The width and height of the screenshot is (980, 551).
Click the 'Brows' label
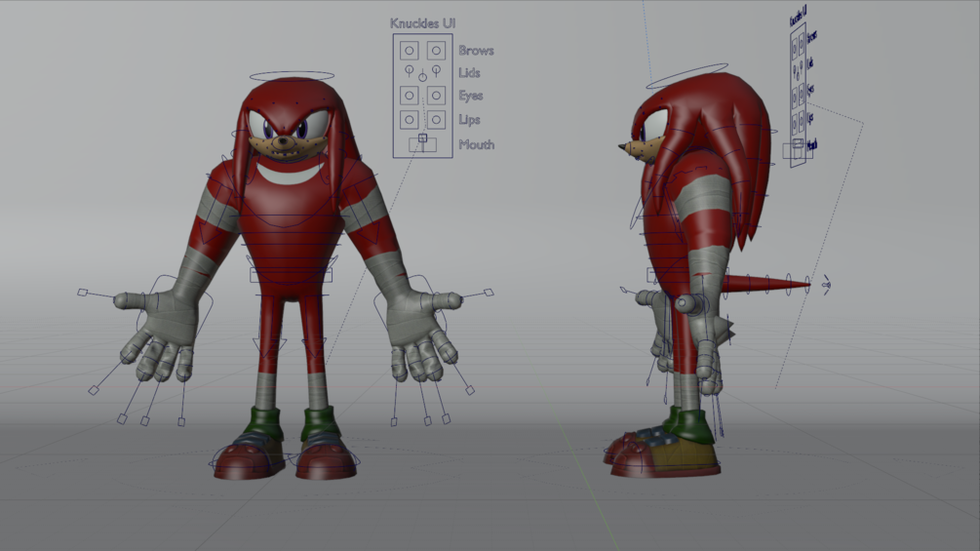(x=476, y=51)
